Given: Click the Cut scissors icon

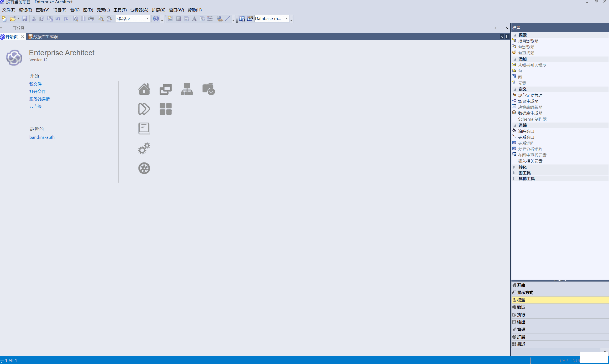Looking at the screenshot, I should 34,19.
